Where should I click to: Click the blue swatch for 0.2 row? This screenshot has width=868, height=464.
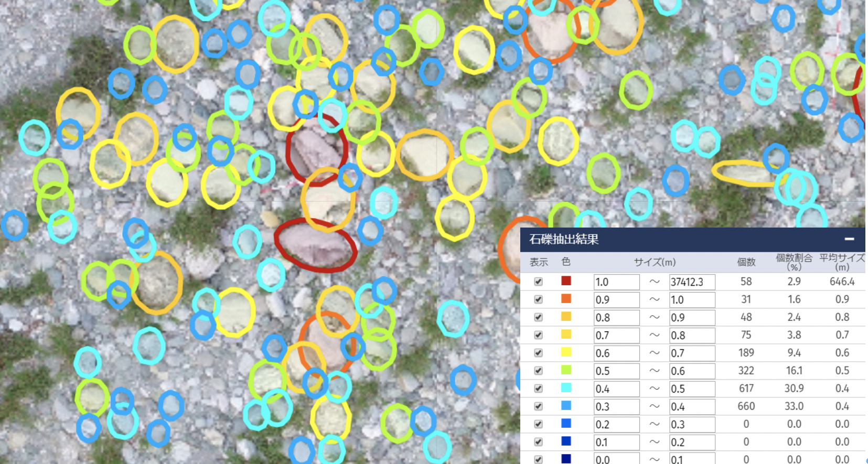tap(566, 424)
